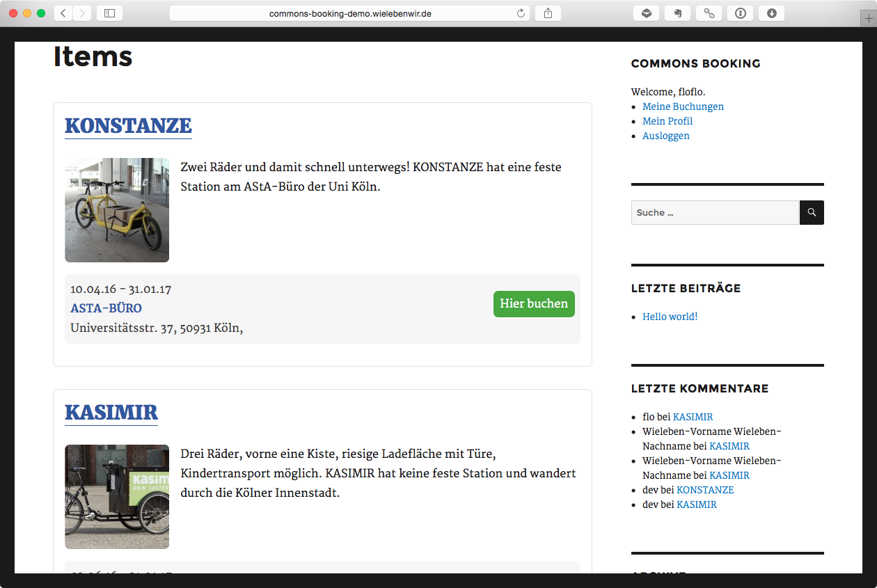Open the Hello world! post
The height and width of the screenshot is (588, 877).
670,317
